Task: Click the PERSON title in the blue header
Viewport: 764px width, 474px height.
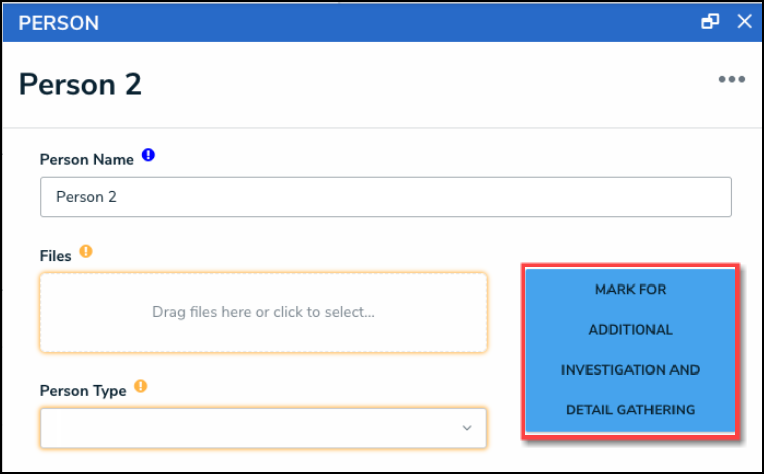Action: click(x=58, y=22)
